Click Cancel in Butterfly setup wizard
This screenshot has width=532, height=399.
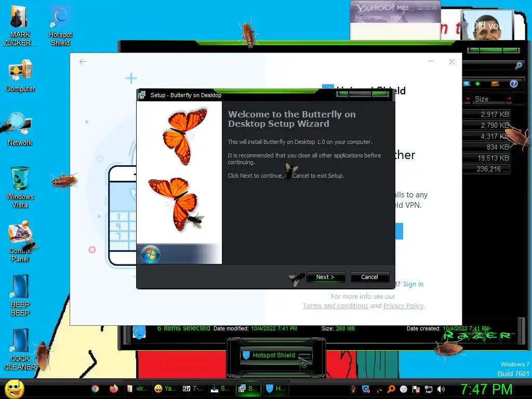click(369, 277)
